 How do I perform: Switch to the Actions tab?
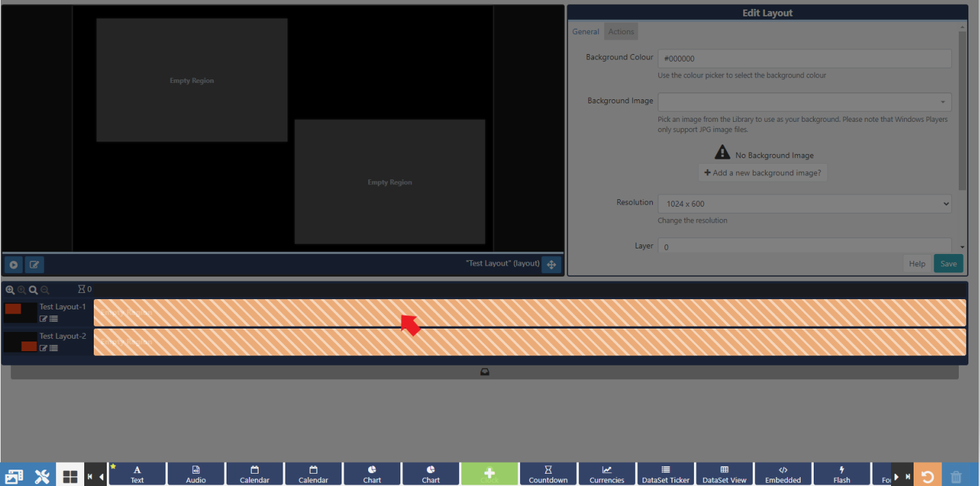621,31
